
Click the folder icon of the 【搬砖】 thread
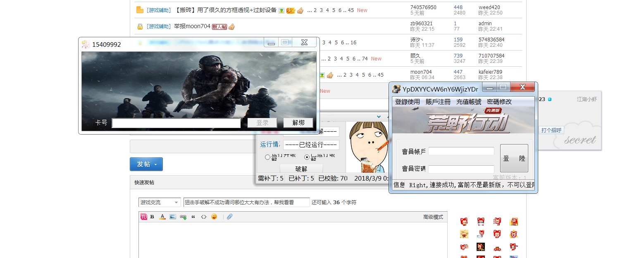pyautogui.click(x=140, y=10)
